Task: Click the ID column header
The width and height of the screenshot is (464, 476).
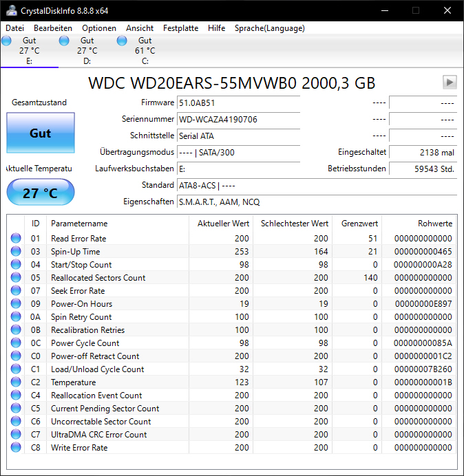Action: [x=35, y=224]
